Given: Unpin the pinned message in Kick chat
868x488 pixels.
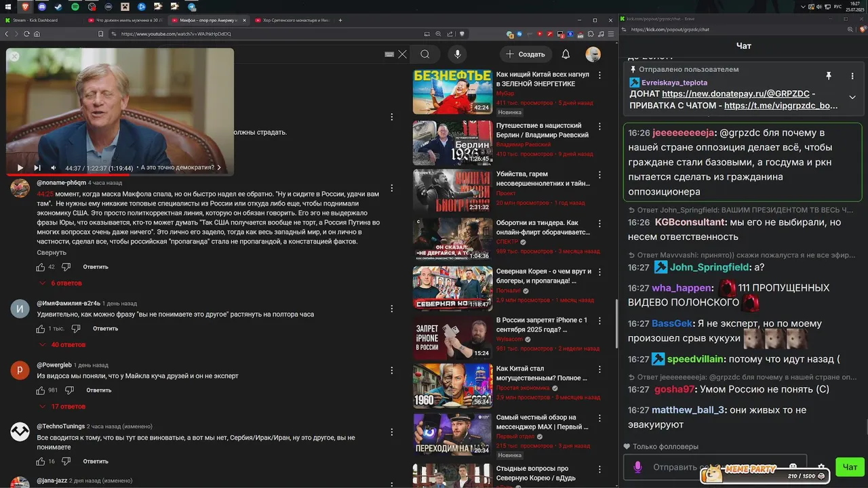Looking at the screenshot, I should (828, 76).
